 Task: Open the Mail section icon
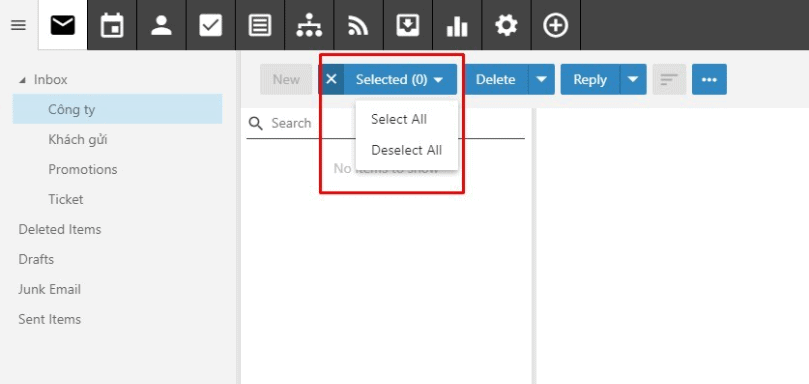point(63,25)
